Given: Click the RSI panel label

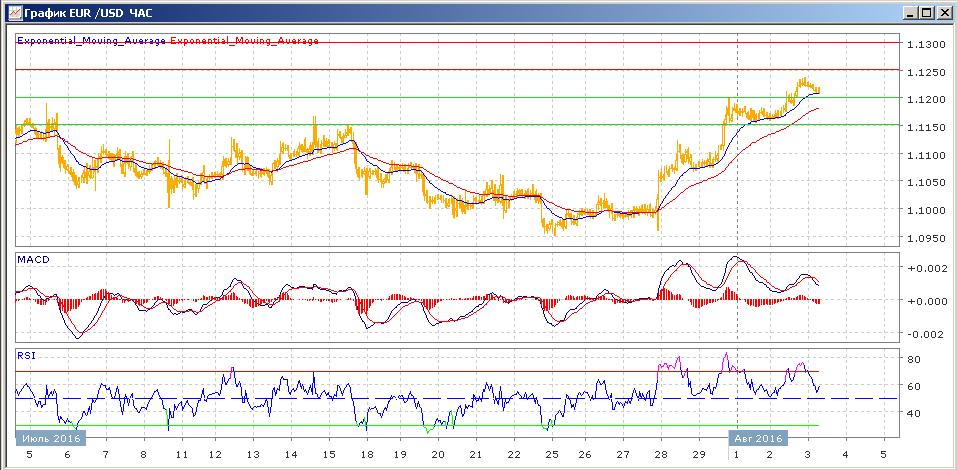Looking at the screenshot, I should pyautogui.click(x=26, y=356).
